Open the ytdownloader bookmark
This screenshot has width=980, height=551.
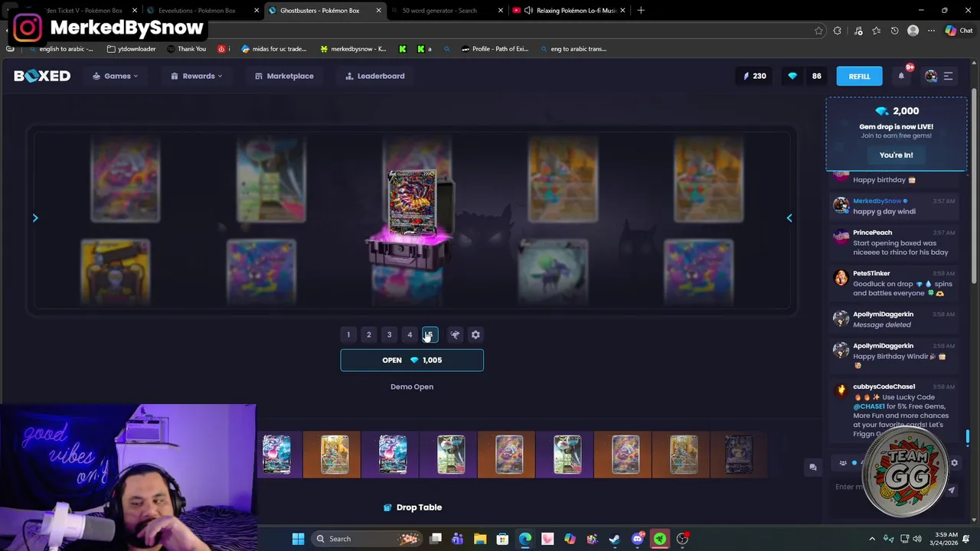click(x=132, y=49)
